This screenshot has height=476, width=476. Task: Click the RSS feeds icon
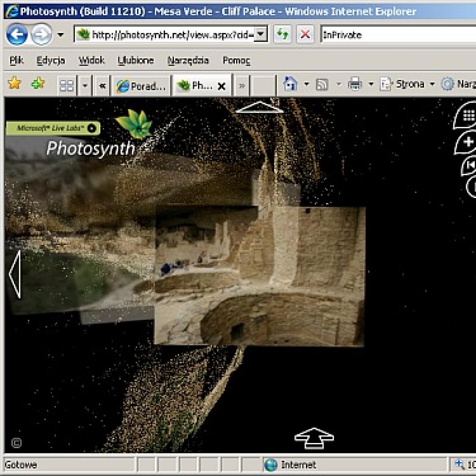(322, 85)
